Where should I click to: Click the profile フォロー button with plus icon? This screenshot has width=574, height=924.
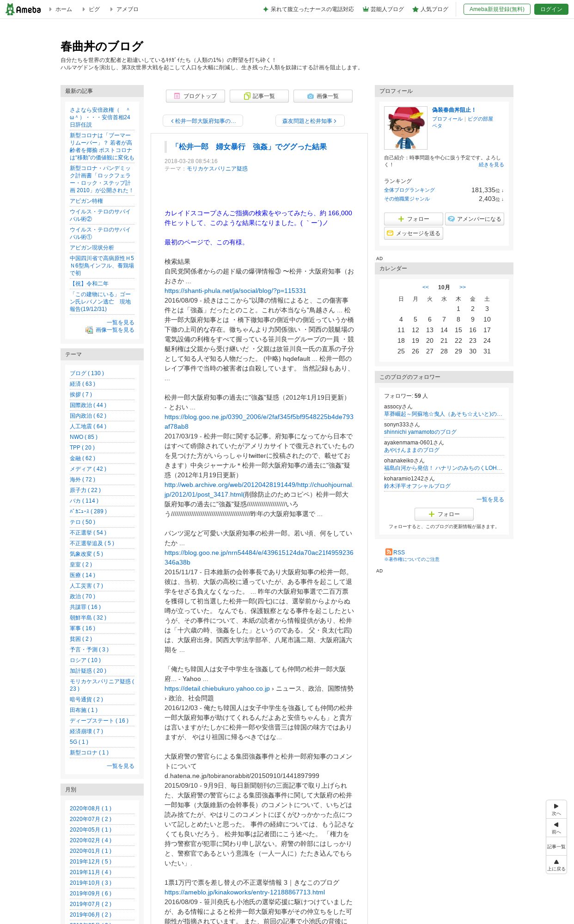414,219
